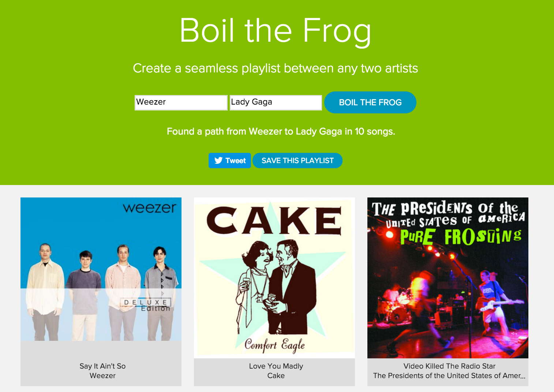Click the Pure Frosting text on the album art
Image resolution: width=554 pixels, height=392 pixels.
tap(461, 237)
